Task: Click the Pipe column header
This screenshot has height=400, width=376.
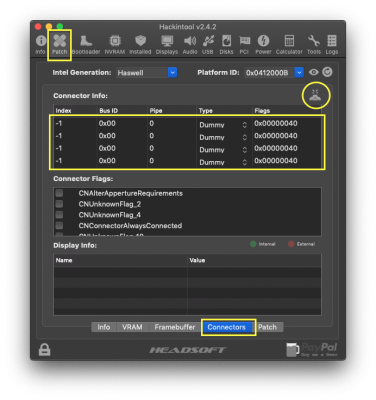Action: click(172, 110)
